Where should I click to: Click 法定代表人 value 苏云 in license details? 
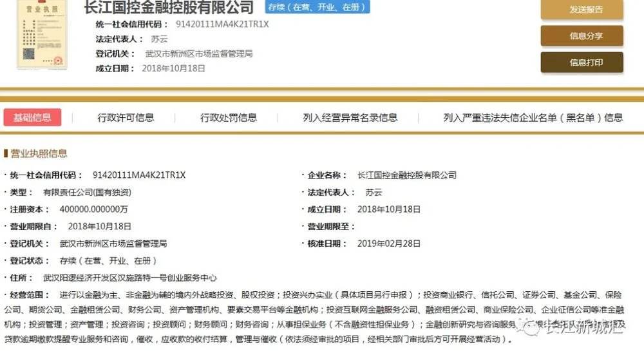374,192
